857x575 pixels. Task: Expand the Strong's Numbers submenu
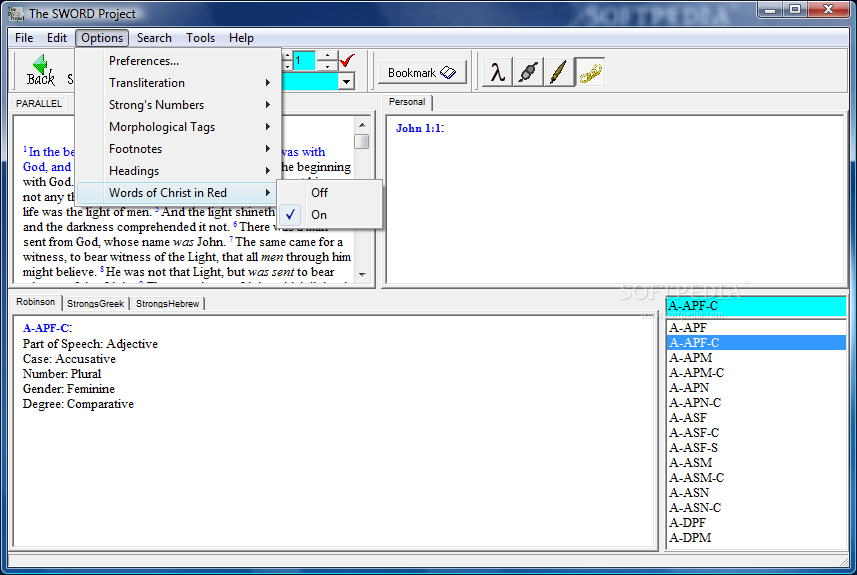[x=178, y=104]
